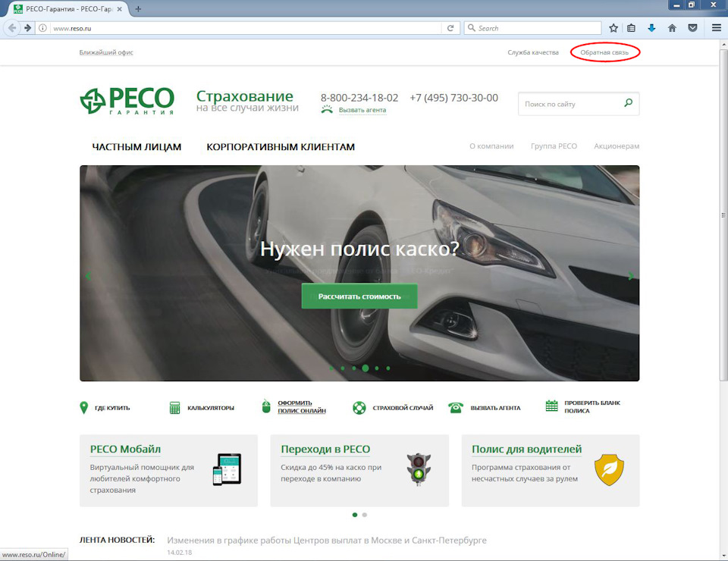This screenshot has width=728, height=561.
Task: Click the browser address bar www.reso.ru
Action: click(x=246, y=28)
